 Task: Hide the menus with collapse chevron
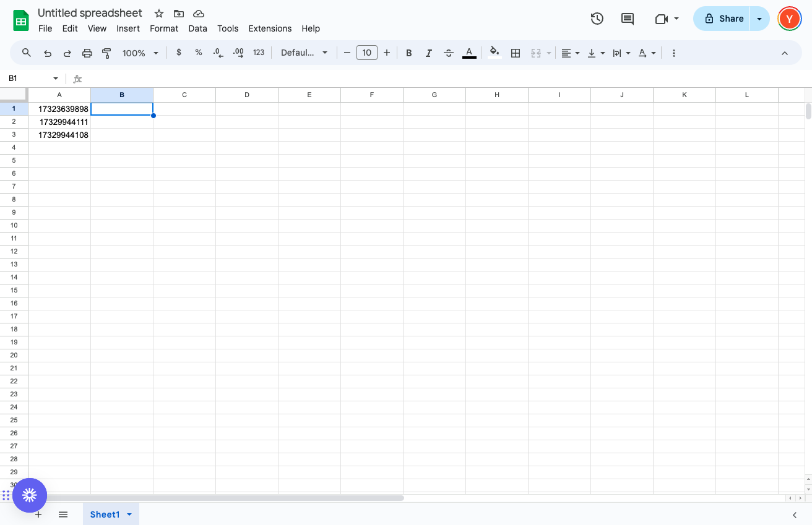point(785,53)
